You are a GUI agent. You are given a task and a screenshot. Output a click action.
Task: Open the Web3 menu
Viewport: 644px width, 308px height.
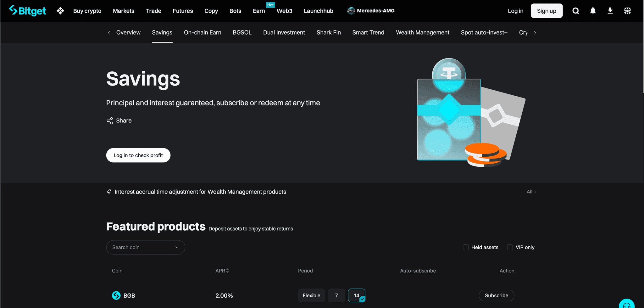284,11
